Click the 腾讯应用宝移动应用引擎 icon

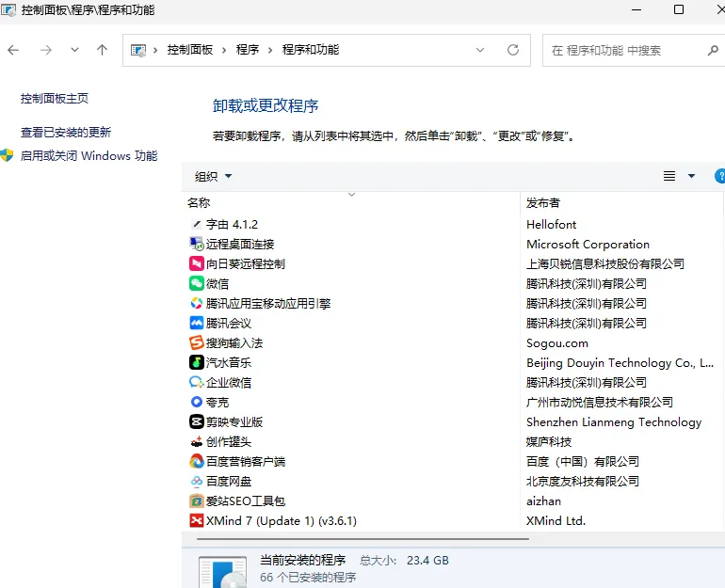(x=197, y=304)
